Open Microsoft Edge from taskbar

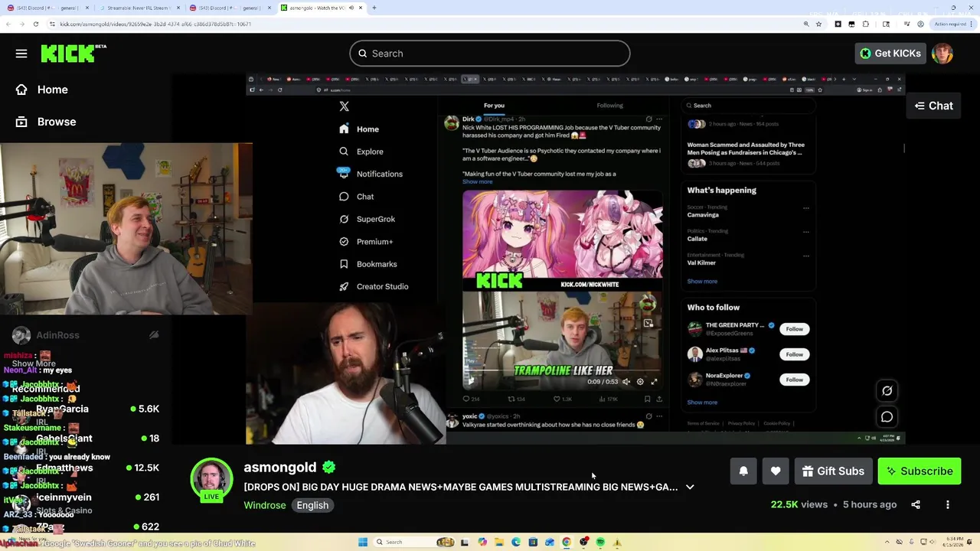coord(516,542)
